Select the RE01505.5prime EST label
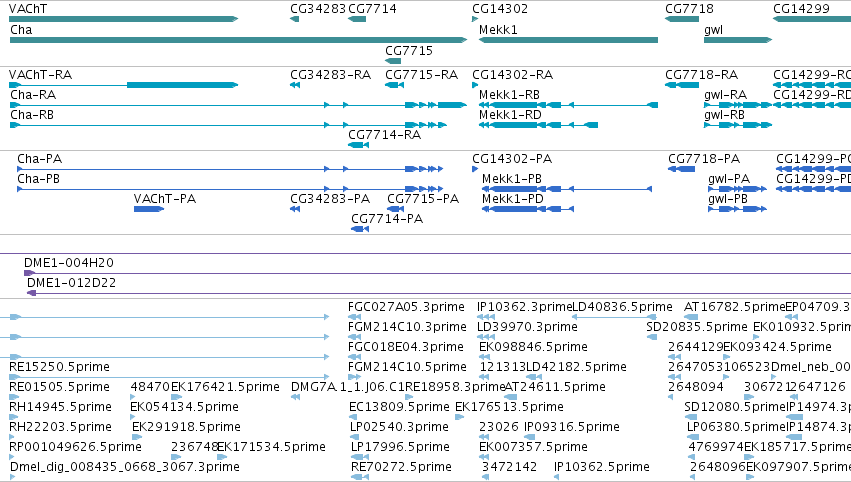Image resolution: width=851 pixels, height=482 pixels. click(x=59, y=388)
